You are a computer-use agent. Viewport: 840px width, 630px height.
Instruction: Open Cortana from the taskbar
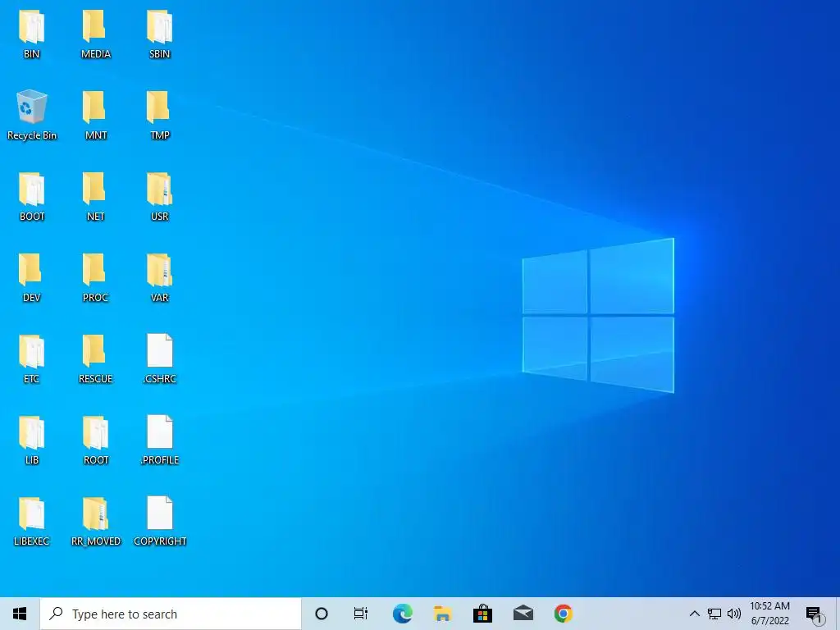point(322,614)
